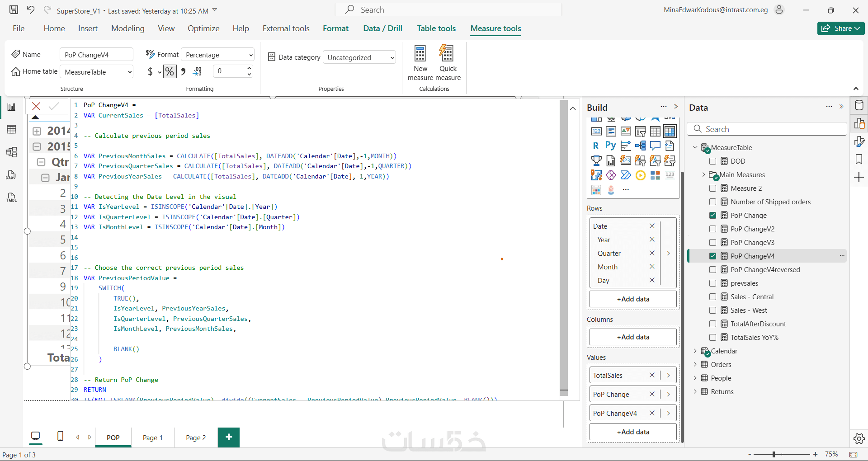Check the PoP ChangeV2 checkbox
868x461 pixels.
pos(713,229)
